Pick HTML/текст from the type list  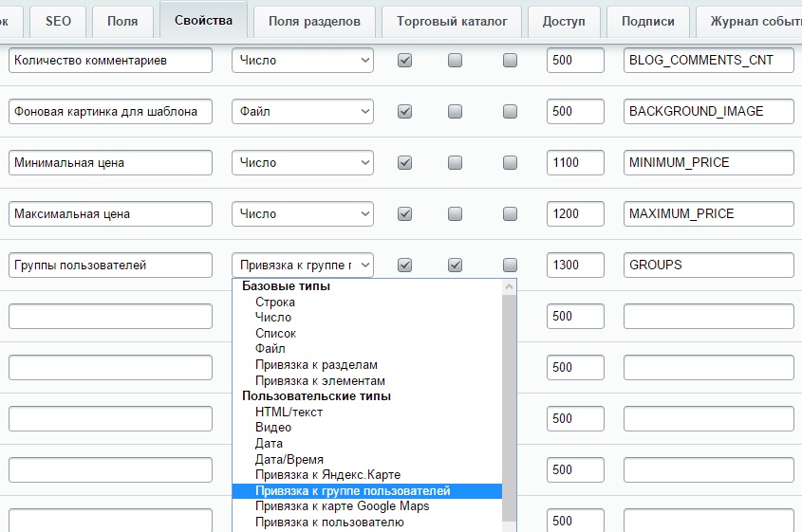tap(289, 412)
